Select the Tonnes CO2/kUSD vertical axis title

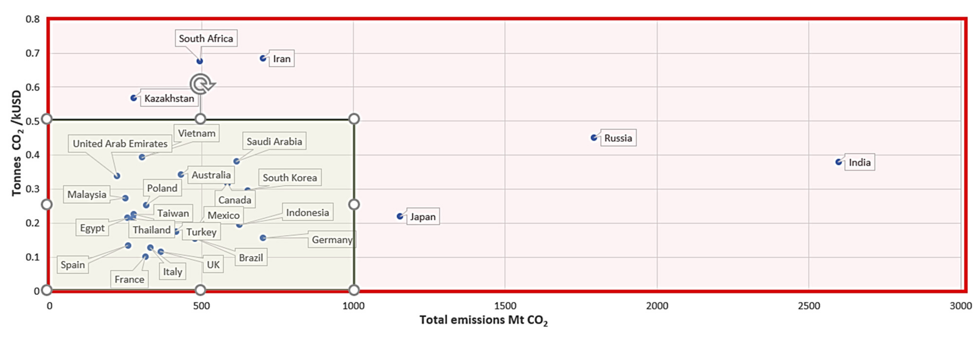[x=17, y=143]
